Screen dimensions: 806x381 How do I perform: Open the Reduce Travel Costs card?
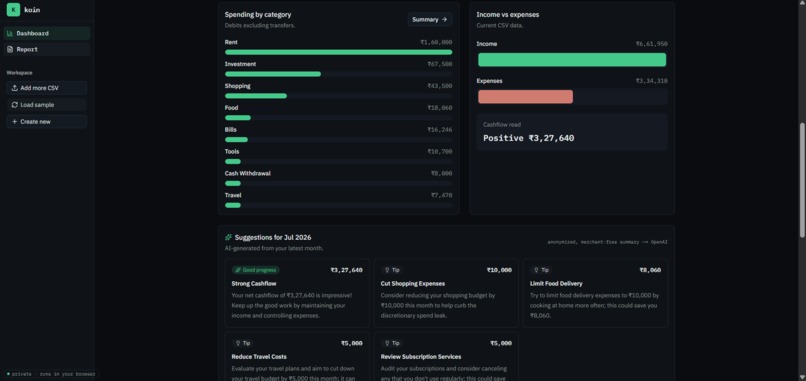coord(297,356)
